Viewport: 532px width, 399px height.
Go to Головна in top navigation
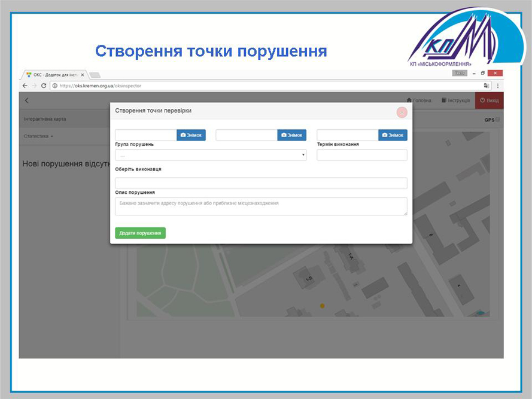click(418, 100)
